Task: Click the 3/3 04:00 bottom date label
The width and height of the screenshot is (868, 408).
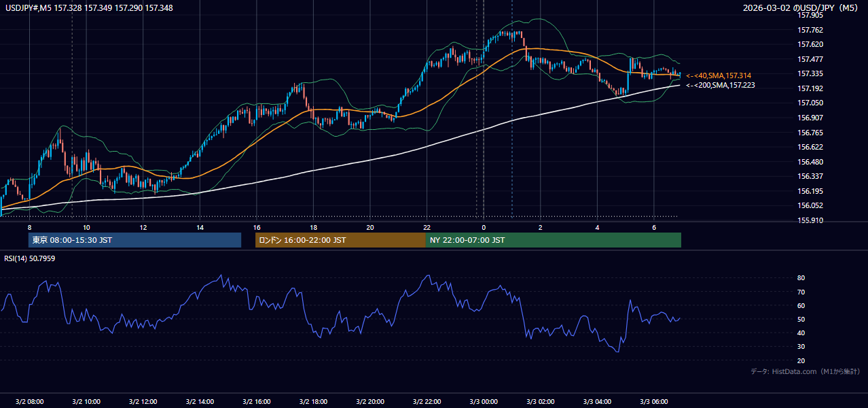Action: [597, 402]
